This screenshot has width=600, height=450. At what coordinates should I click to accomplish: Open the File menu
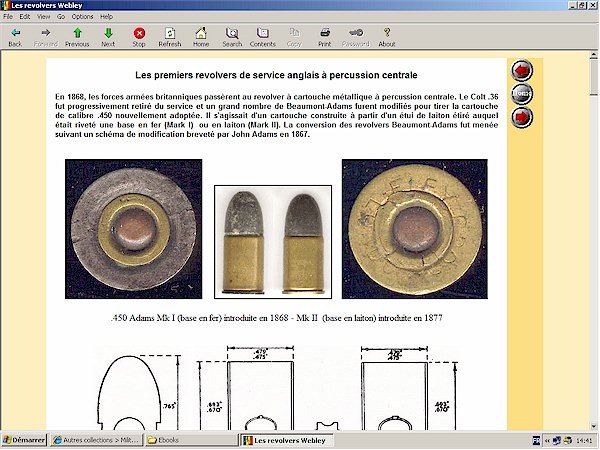coord(8,16)
